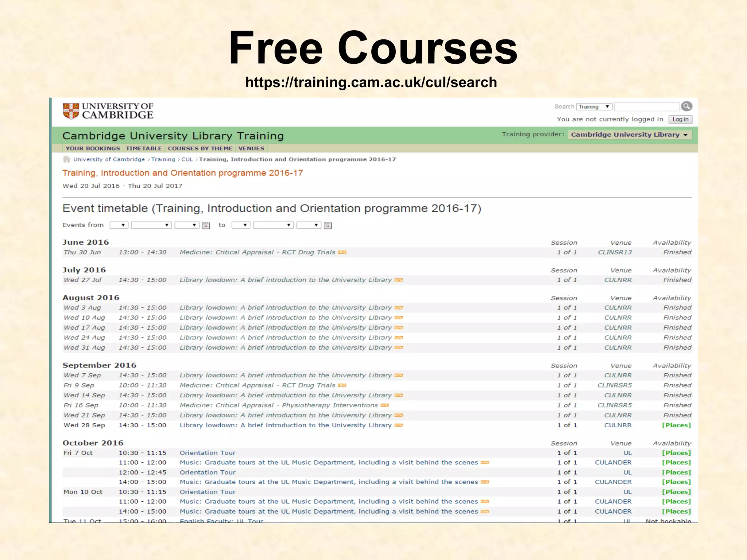Open Fri 7 Oct 12:00 Orientation Tour

coord(208,472)
